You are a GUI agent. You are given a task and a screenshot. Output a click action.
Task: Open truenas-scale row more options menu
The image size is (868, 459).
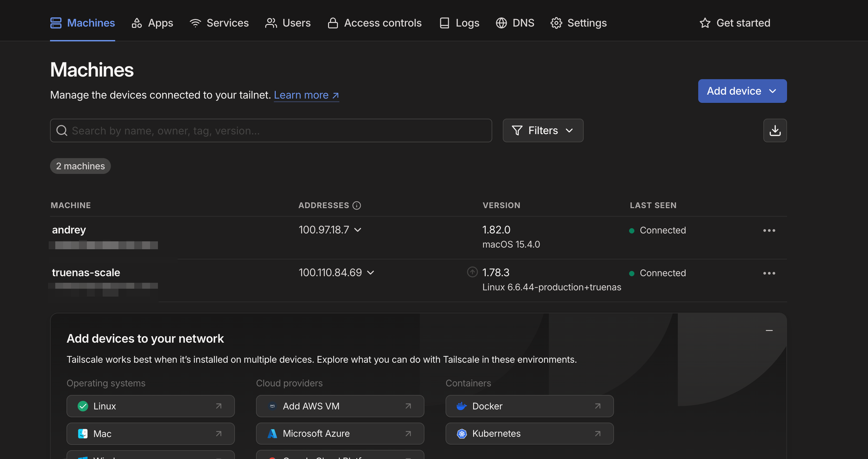pyautogui.click(x=769, y=273)
